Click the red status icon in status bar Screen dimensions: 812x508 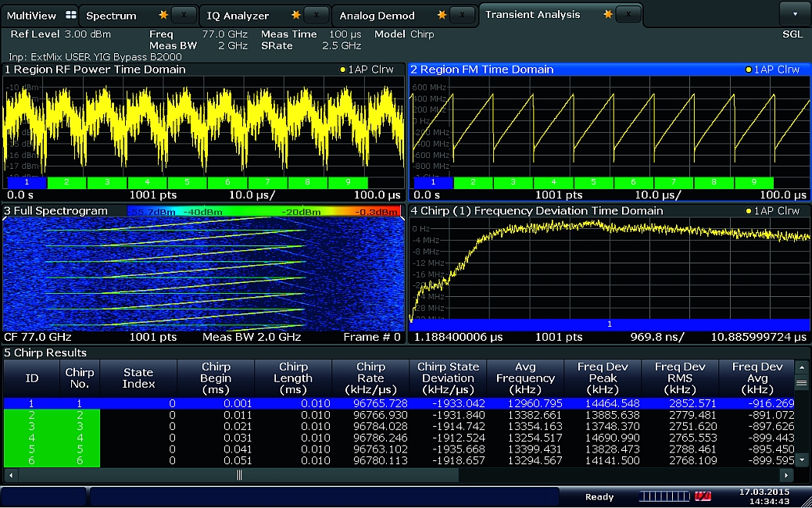pos(702,496)
